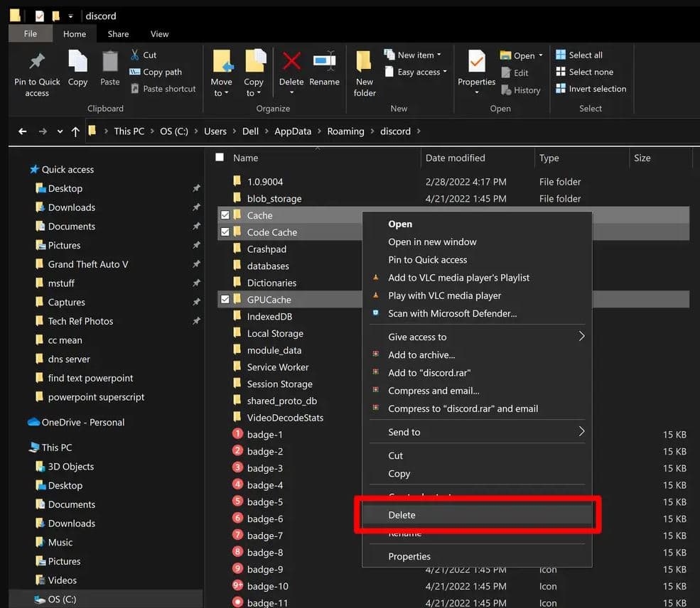
Task: Uncheck the Cache folder checkbox
Action: point(225,215)
